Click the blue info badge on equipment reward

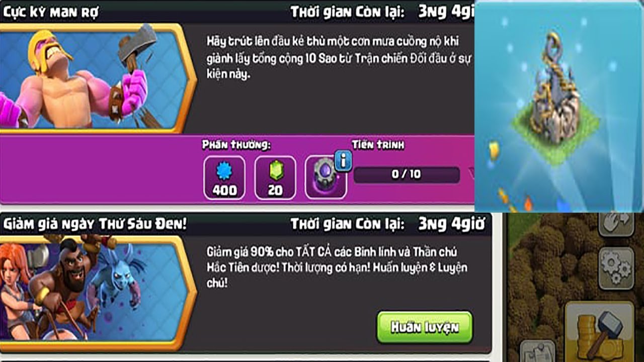pos(343,161)
